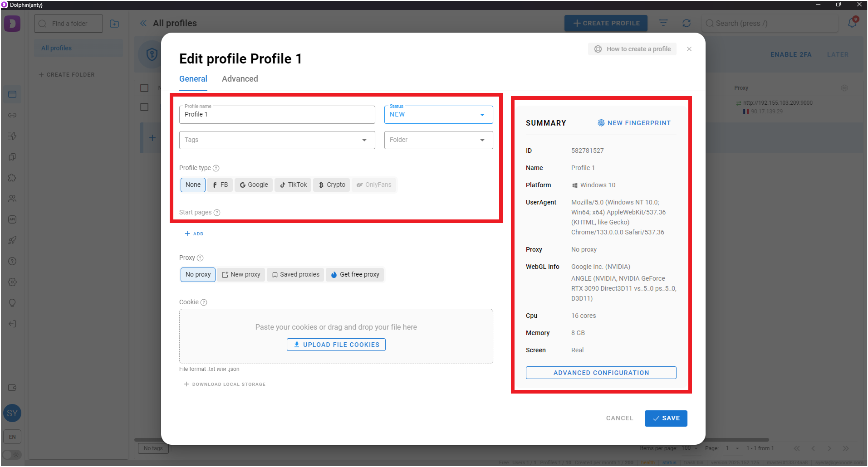Image resolution: width=868 pixels, height=467 pixels.
Task: Select the TikTok profile type
Action: tap(293, 185)
